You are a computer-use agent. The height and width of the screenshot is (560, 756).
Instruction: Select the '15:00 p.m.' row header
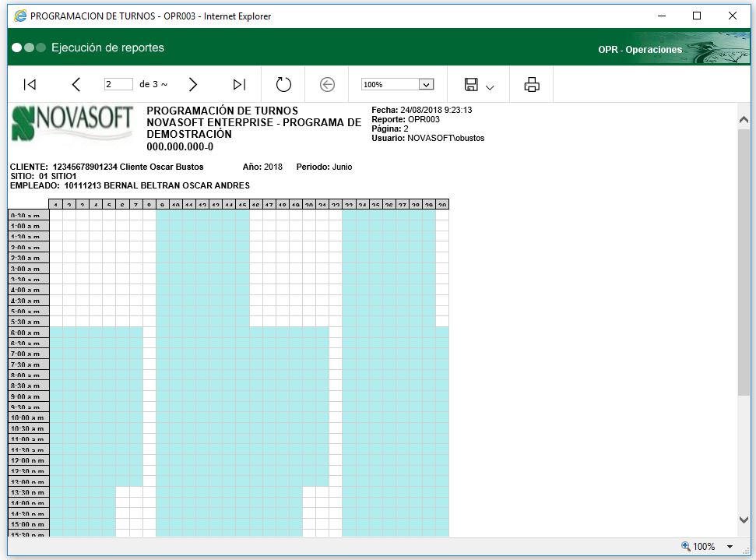tap(29, 524)
